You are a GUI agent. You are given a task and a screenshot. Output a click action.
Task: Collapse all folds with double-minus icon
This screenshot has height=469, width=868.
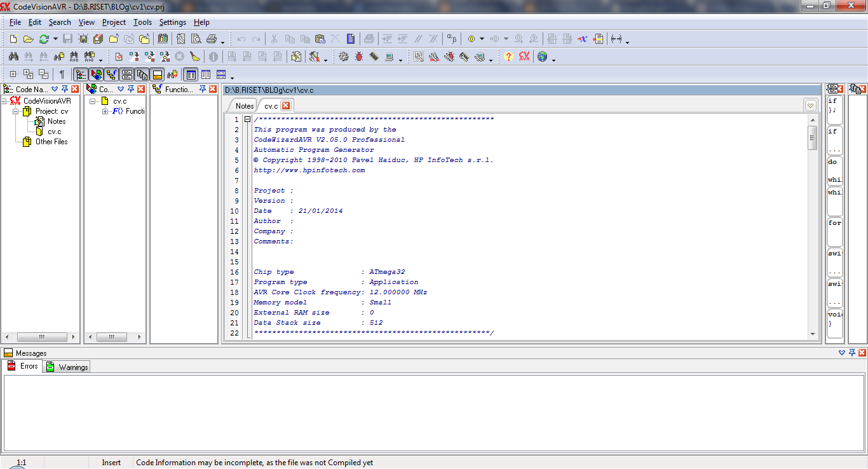pyautogui.click(x=43, y=74)
